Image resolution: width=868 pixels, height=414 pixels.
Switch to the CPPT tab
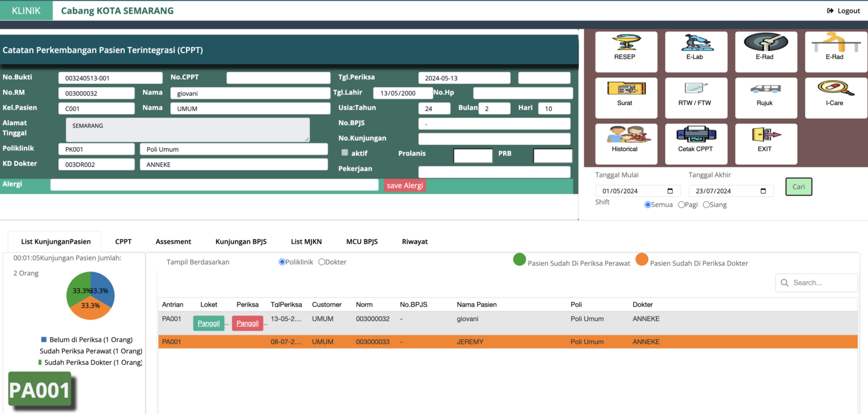123,241
